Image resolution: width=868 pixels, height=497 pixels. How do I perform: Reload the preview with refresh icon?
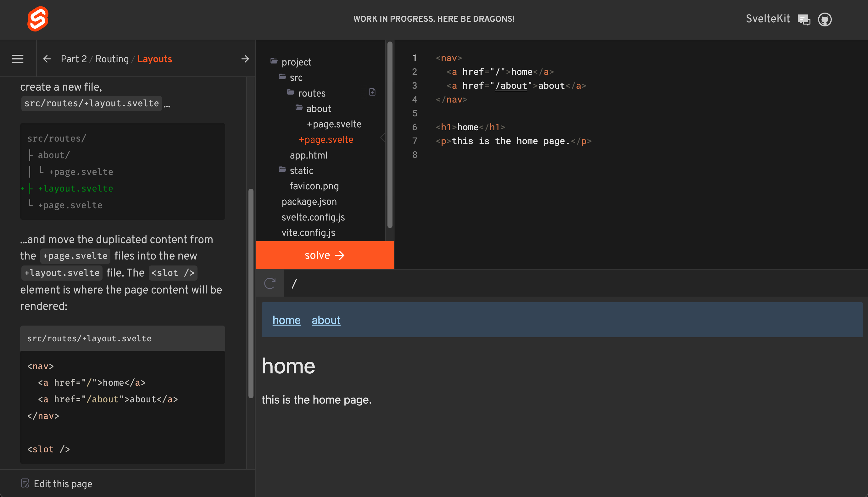(x=270, y=283)
